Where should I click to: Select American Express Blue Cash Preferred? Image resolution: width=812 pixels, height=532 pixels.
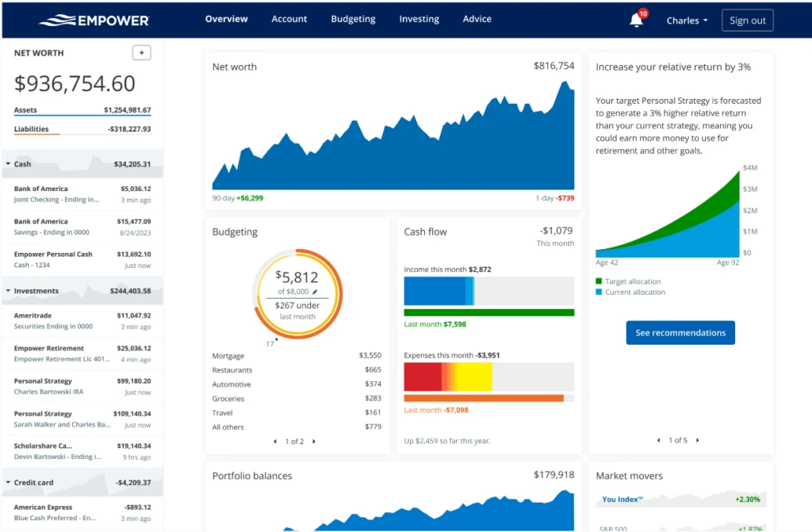pos(82,513)
